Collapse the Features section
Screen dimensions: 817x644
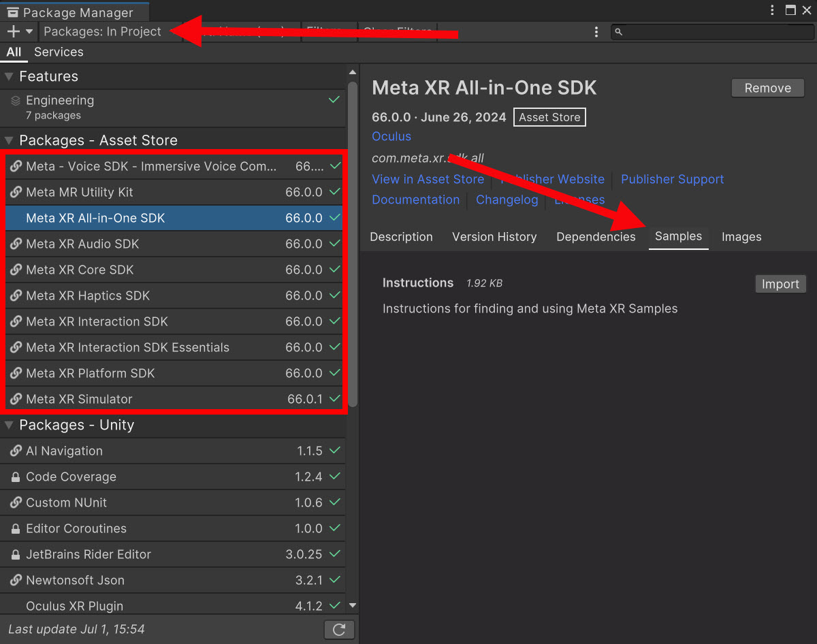pyautogui.click(x=9, y=76)
